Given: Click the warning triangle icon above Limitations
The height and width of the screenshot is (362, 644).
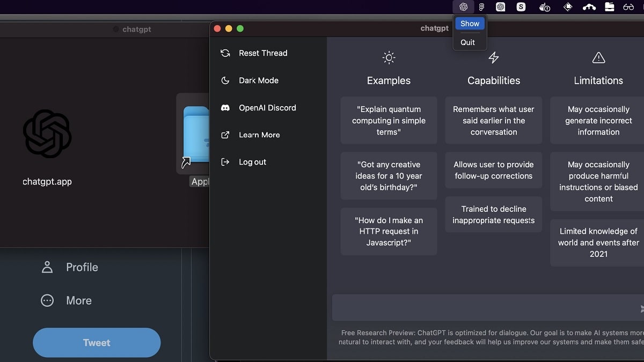Looking at the screenshot, I should coord(598,57).
